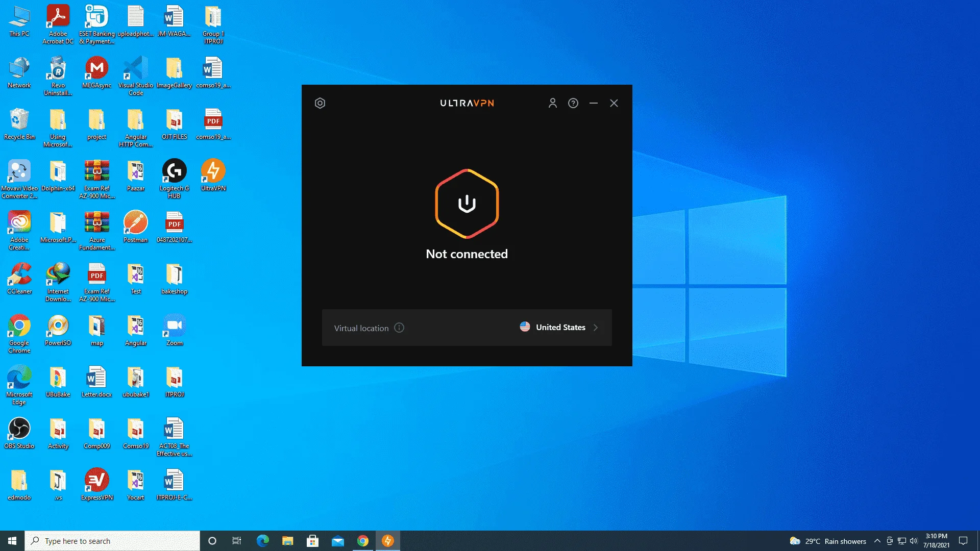
Task: Click the Virtual location info icon
Action: (399, 328)
